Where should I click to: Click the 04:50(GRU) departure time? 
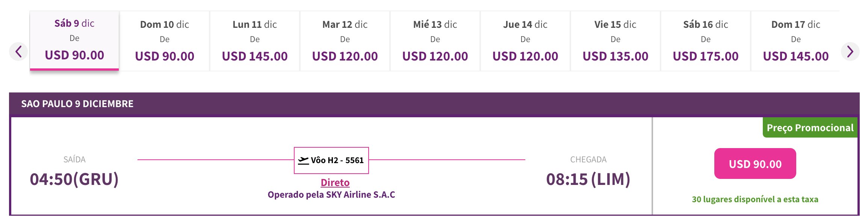(74, 179)
